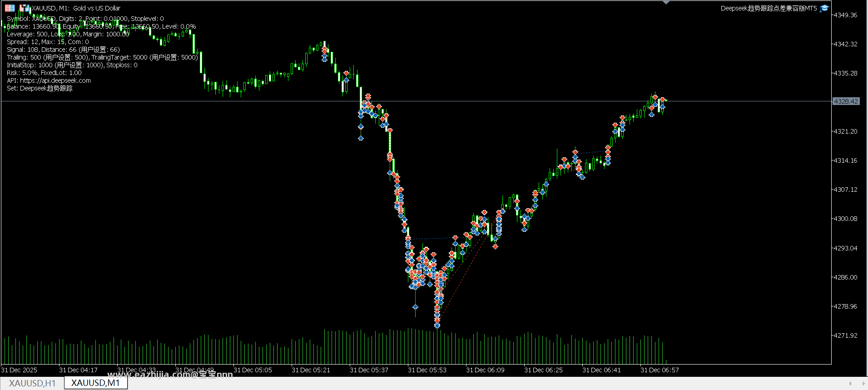Click the 'Symbol: XAUUSD, Digits' info line
Screen dimensions: 868x390
point(85,19)
